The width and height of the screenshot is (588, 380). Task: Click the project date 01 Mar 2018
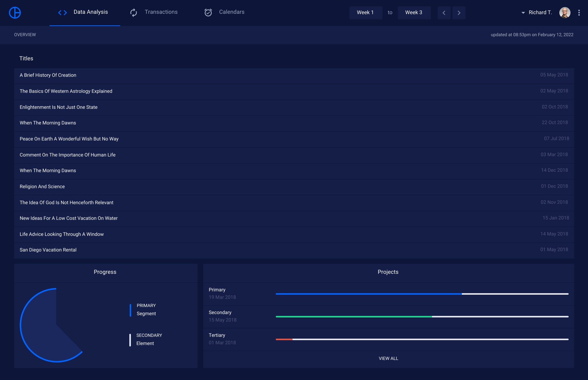pyautogui.click(x=222, y=343)
